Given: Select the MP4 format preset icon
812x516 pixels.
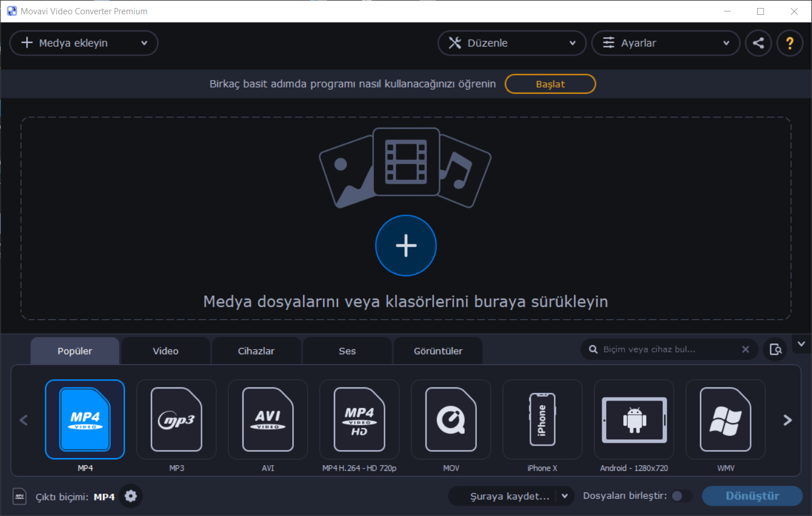Looking at the screenshot, I should coord(85,419).
